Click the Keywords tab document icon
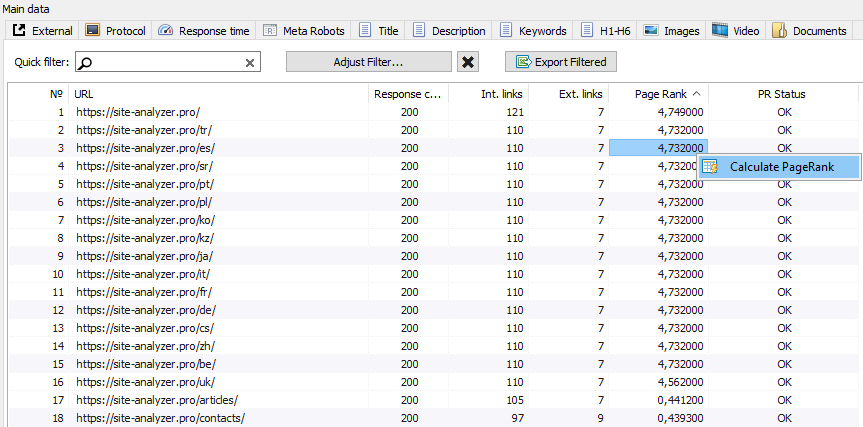Viewport: 863px width, 427px height. (x=505, y=30)
